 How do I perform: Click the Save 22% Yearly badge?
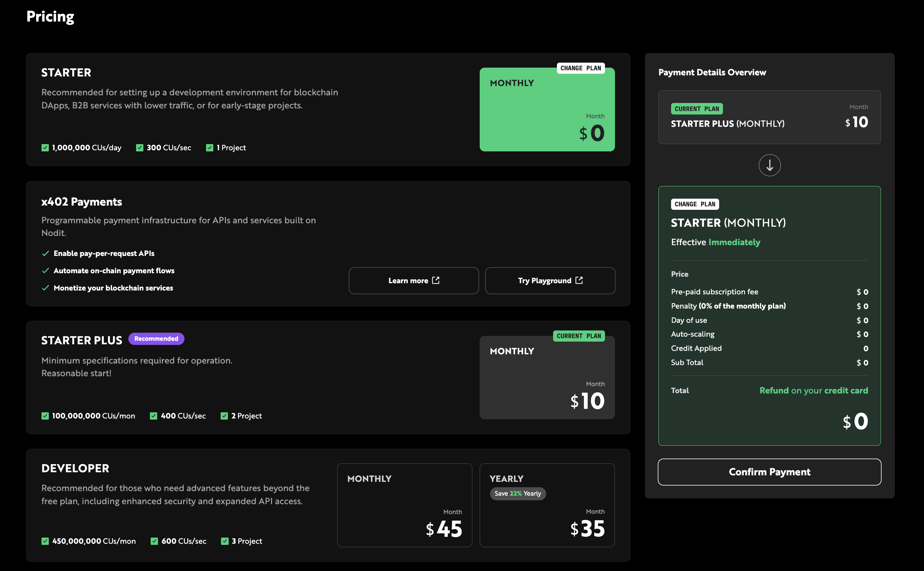517,493
